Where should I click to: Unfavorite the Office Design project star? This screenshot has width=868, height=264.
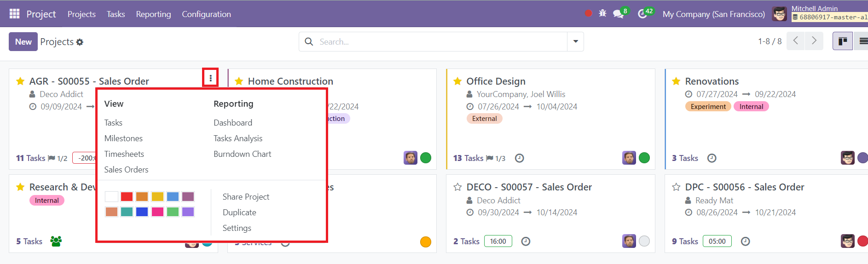pyautogui.click(x=457, y=81)
